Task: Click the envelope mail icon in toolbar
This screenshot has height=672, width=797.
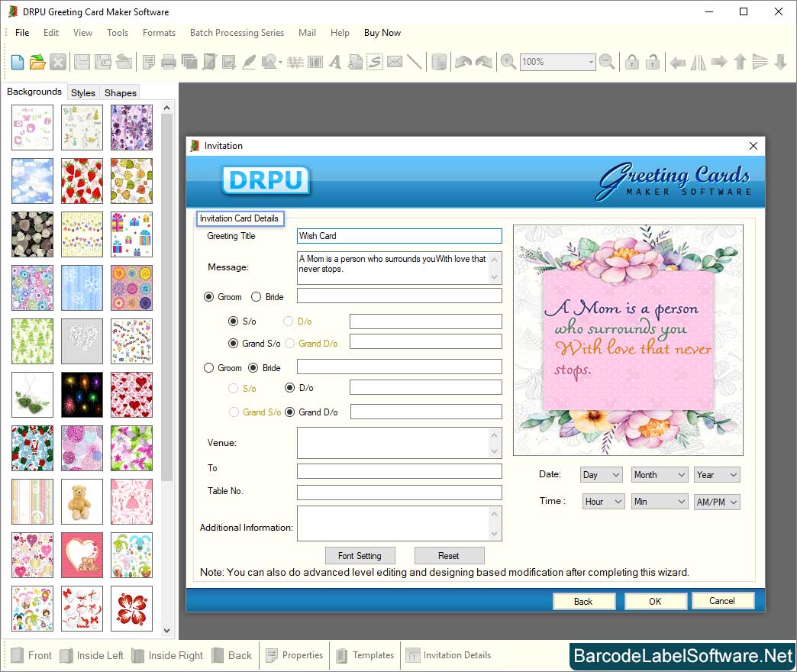Action: 394,62
